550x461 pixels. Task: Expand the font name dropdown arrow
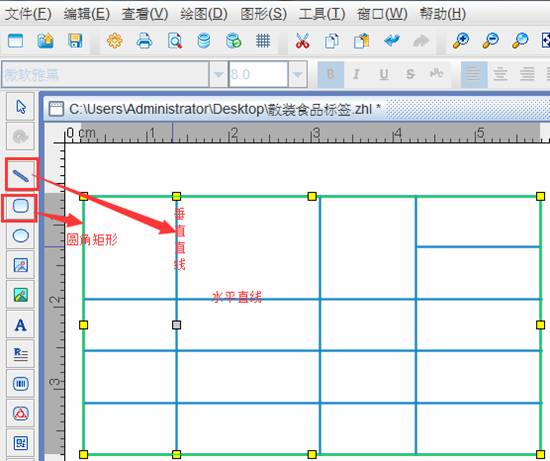(x=219, y=74)
